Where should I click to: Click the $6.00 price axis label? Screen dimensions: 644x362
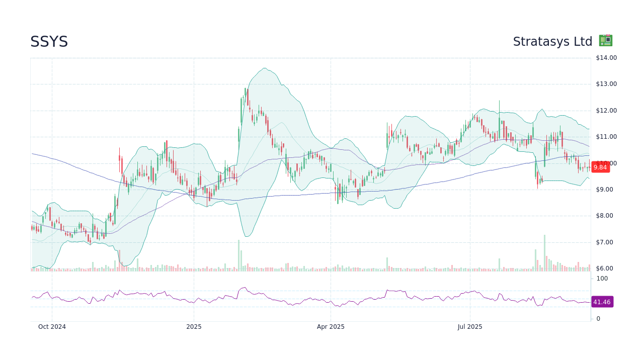[x=604, y=268]
